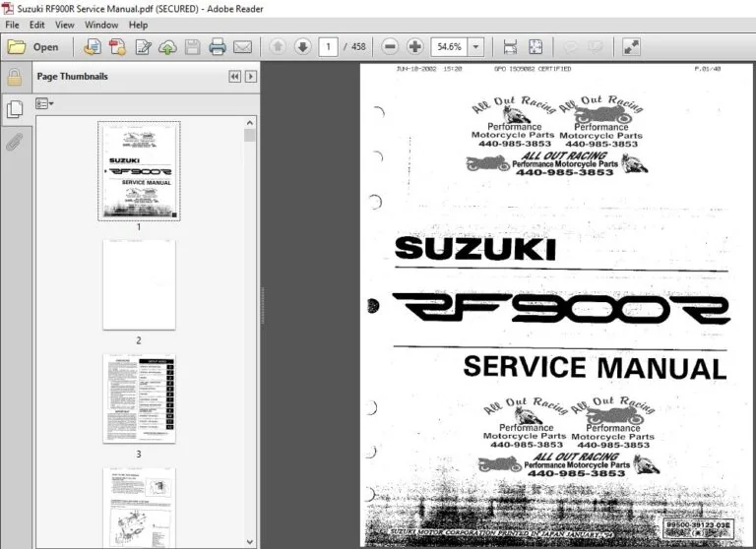
Task: Open the thumbnail options dropdown menu
Action: point(44,103)
